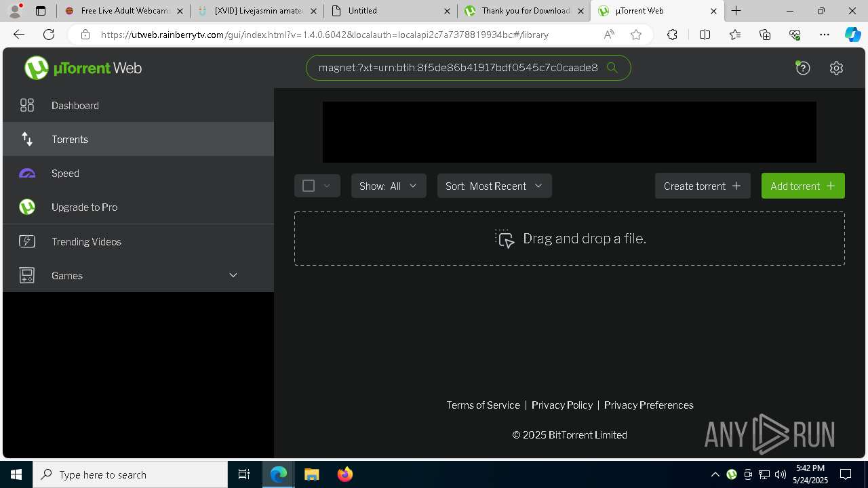Click Add torrent button
This screenshot has height=488, width=868.
point(803,186)
